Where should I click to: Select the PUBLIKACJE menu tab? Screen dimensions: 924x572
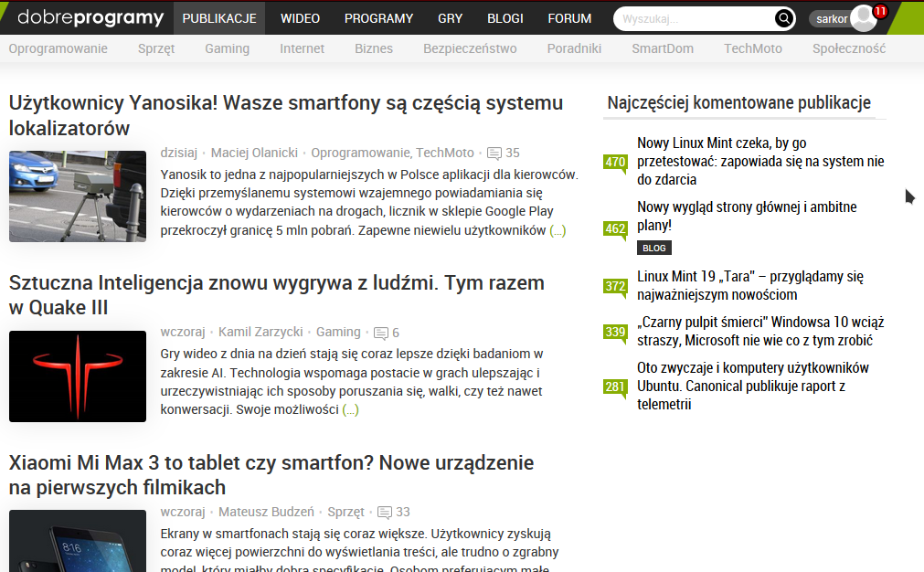coord(219,17)
